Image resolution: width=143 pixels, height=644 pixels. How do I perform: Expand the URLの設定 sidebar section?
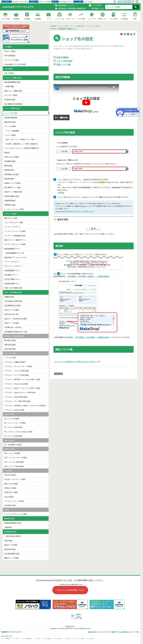tap(26, 69)
